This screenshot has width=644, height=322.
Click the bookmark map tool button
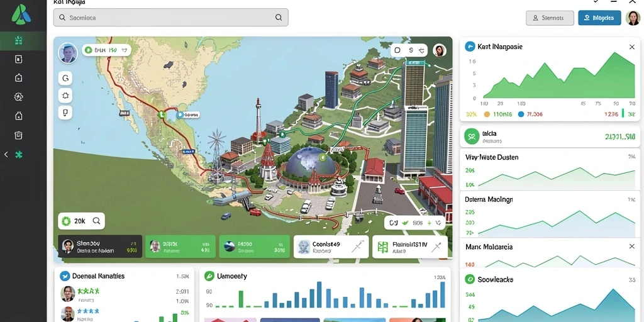[65, 112]
